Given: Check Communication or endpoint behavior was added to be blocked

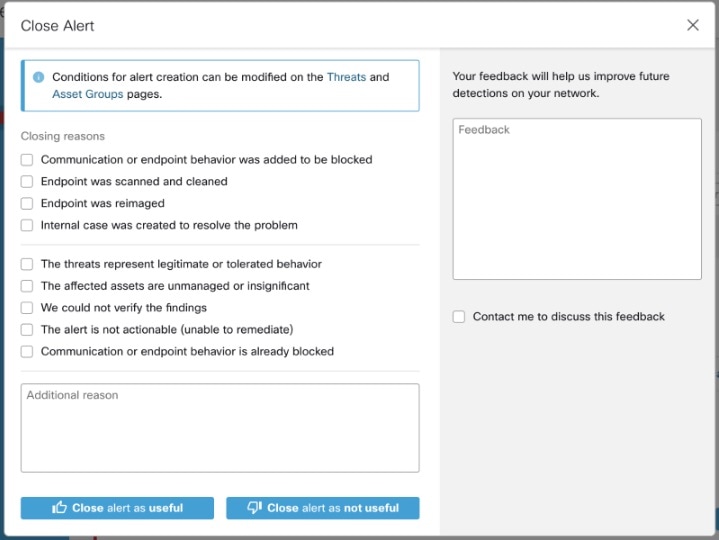Looking at the screenshot, I should [x=27, y=160].
